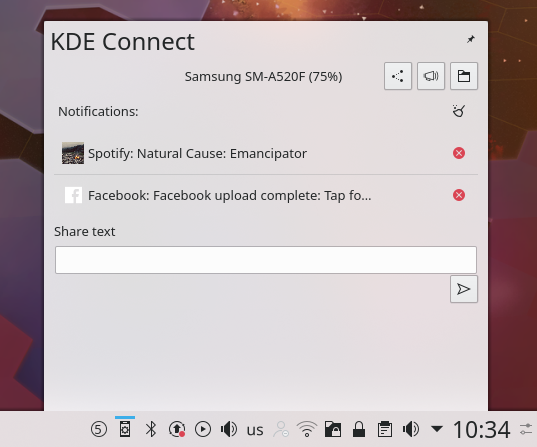The width and height of the screenshot is (537, 447).
Task: Focus the Share text input field
Action: [266, 260]
